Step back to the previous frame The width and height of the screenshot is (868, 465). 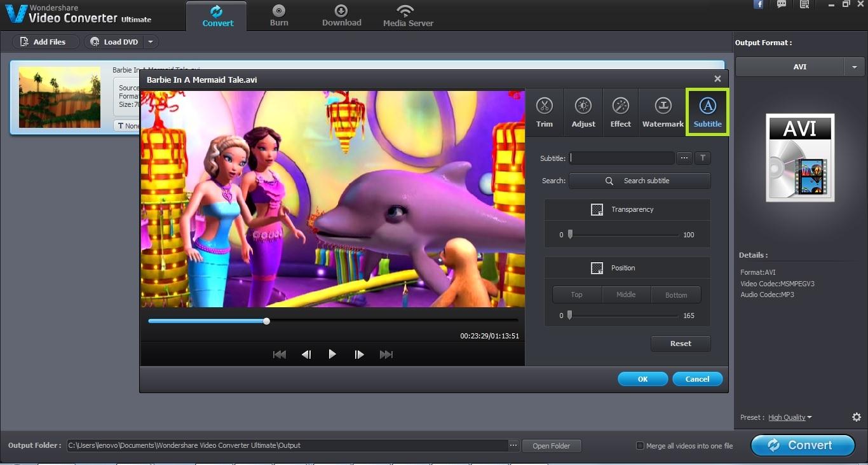click(x=306, y=355)
